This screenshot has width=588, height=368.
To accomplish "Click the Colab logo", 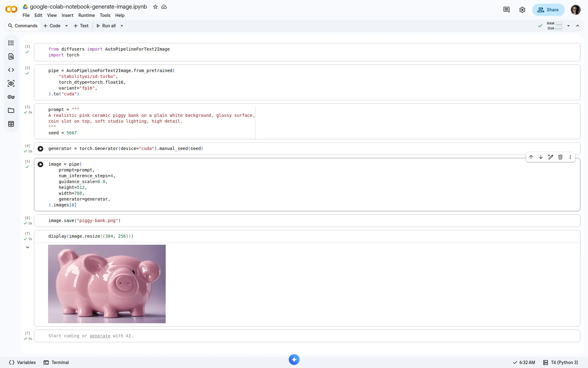I will [x=11, y=10].
